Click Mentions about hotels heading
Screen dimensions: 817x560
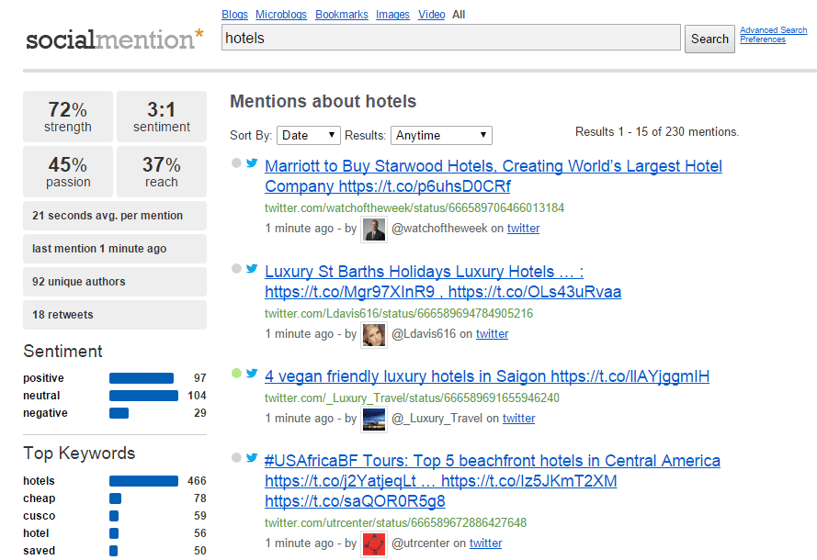pyautogui.click(x=323, y=101)
